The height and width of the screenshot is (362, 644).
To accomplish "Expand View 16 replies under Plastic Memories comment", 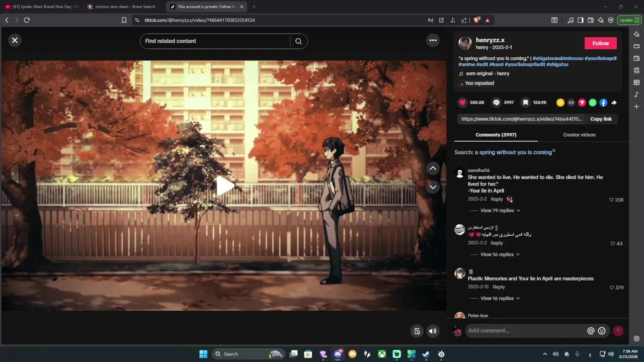I will [x=500, y=298].
